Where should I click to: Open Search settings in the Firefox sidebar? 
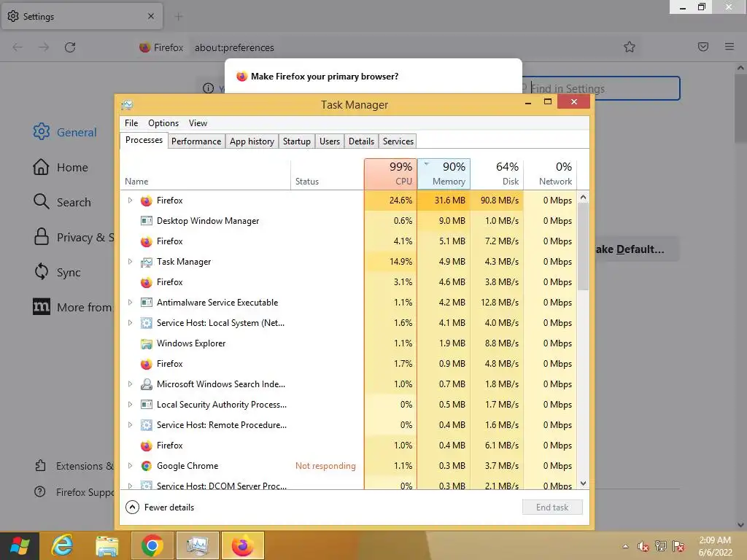click(x=62, y=202)
